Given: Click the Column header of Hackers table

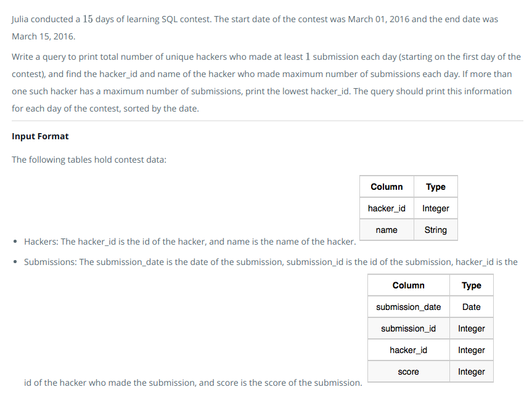Looking at the screenshot, I should tap(387, 187).
